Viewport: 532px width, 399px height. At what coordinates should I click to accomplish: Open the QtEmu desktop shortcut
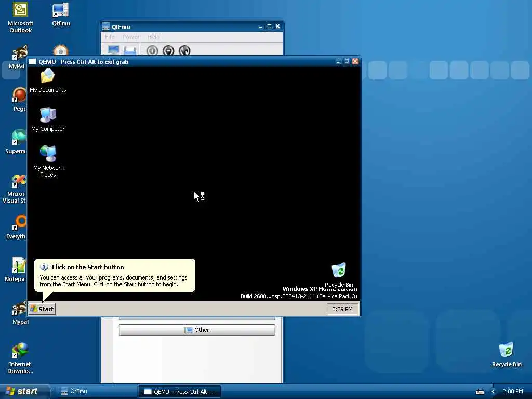click(61, 14)
